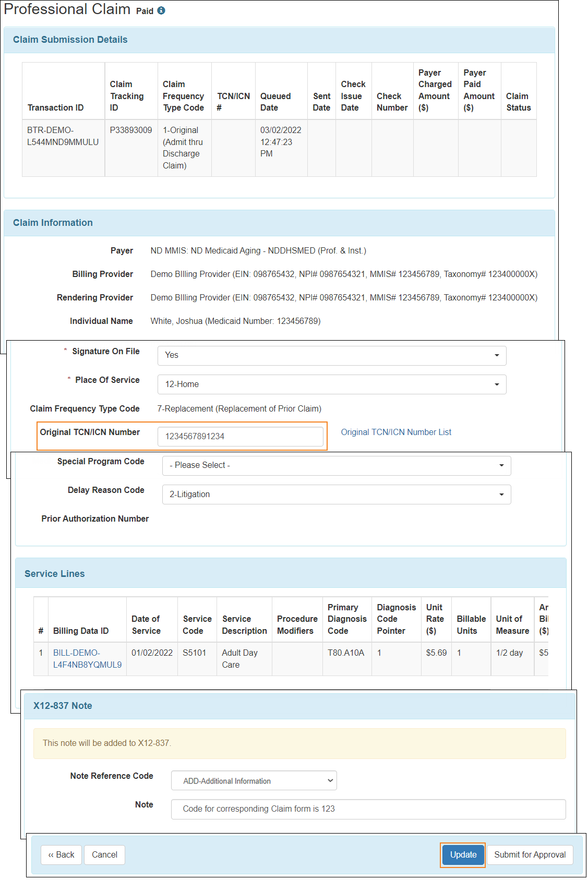Expand the Place Of Service dropdown
Viewport: 588px width, 880px height.
tap(331, 384)
